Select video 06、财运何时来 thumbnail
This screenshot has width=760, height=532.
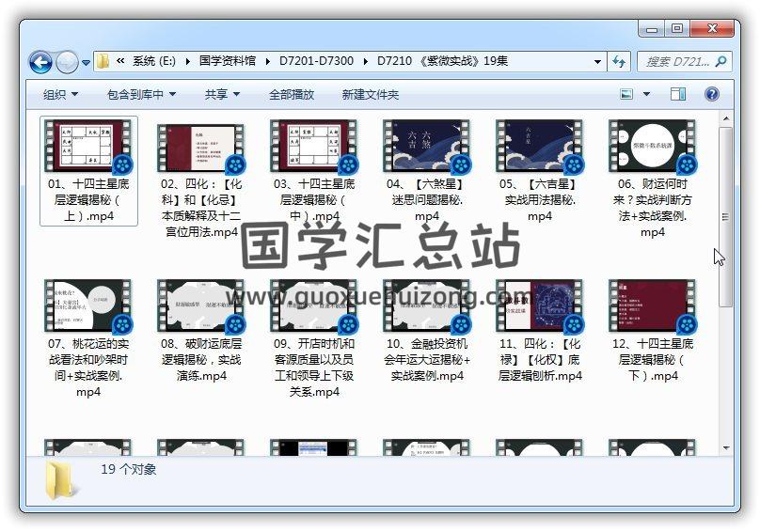(653, 147)
